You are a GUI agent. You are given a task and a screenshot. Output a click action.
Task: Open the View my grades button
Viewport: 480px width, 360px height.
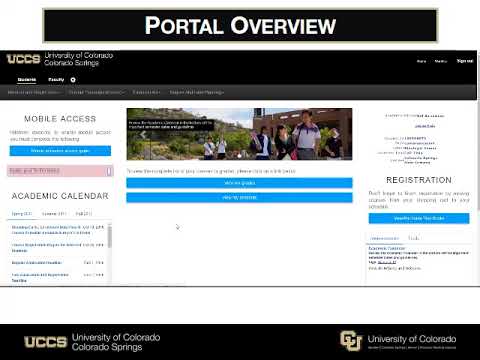click(x=239, y=183)
